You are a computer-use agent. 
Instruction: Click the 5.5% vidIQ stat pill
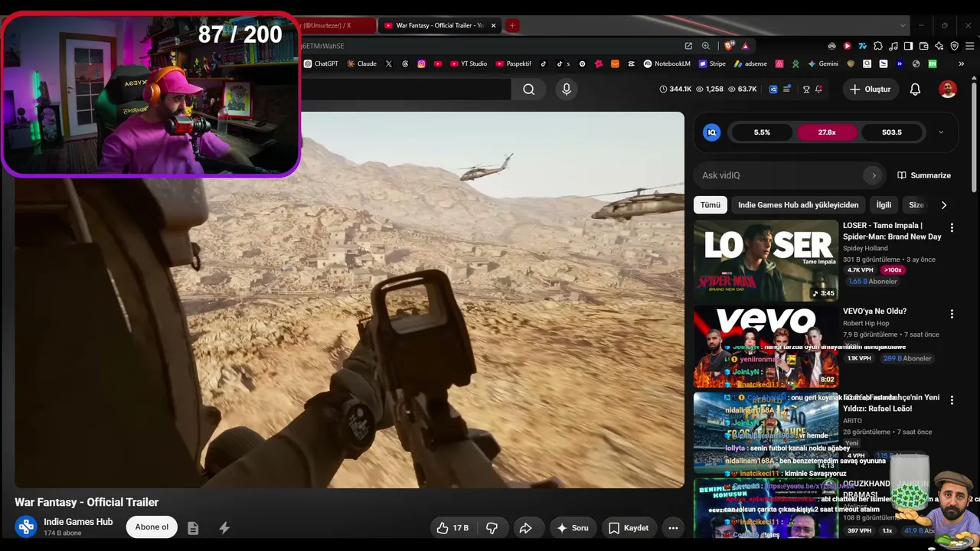(762, 132)
